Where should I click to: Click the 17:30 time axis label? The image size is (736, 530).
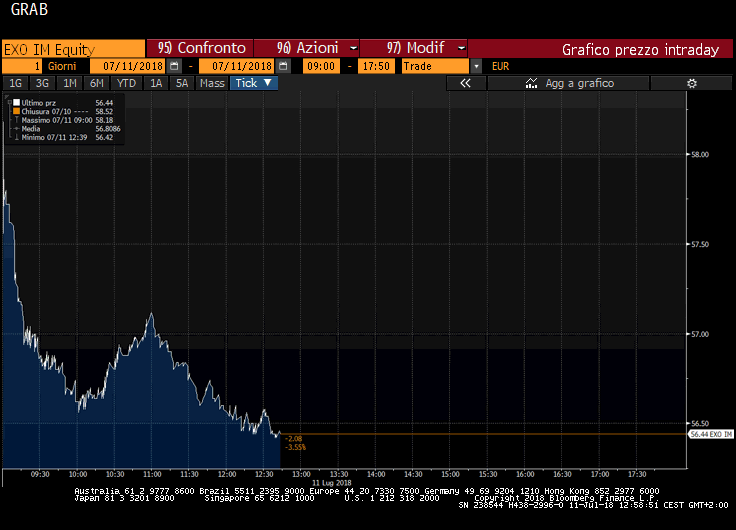point(637,474)
